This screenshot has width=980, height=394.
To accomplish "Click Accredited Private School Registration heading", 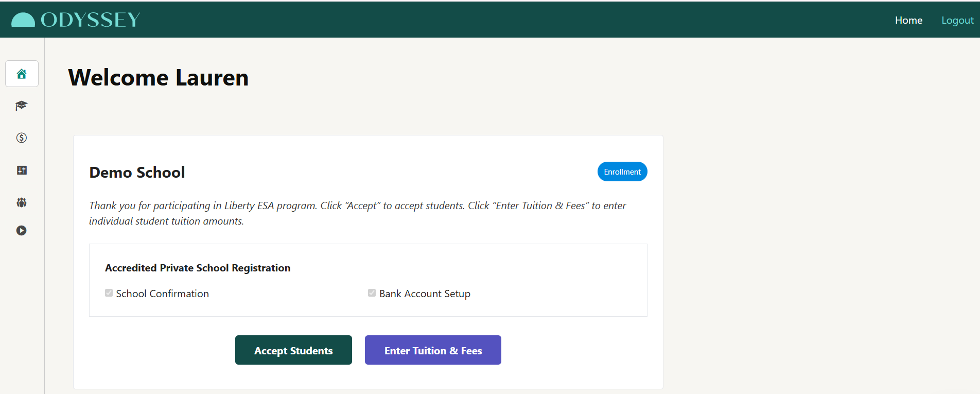I will (x=198, y=268).
